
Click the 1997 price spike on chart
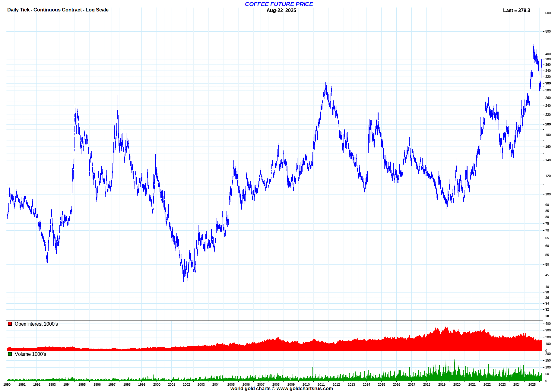tap(118, 96)
